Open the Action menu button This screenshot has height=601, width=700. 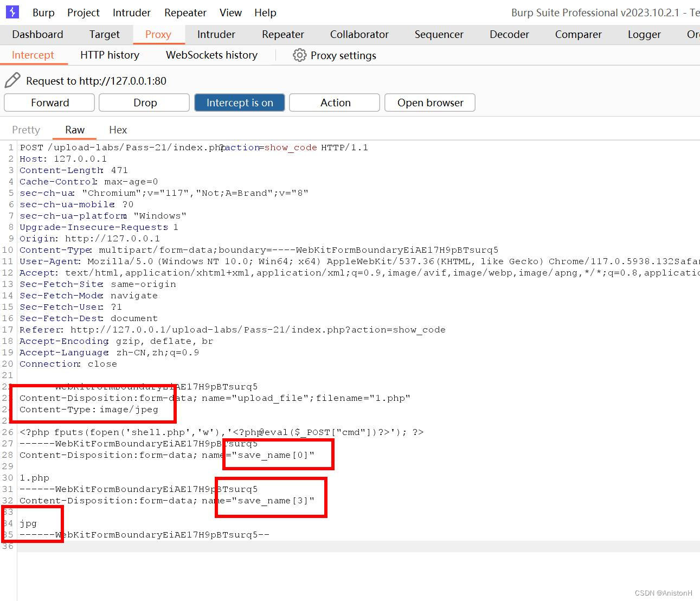coord(335,103)
